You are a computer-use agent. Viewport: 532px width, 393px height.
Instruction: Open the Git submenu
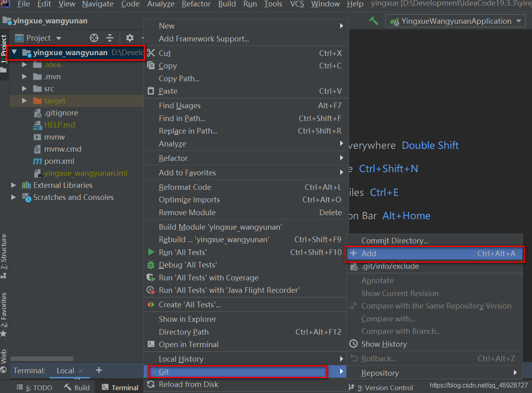tap(246, 372)
